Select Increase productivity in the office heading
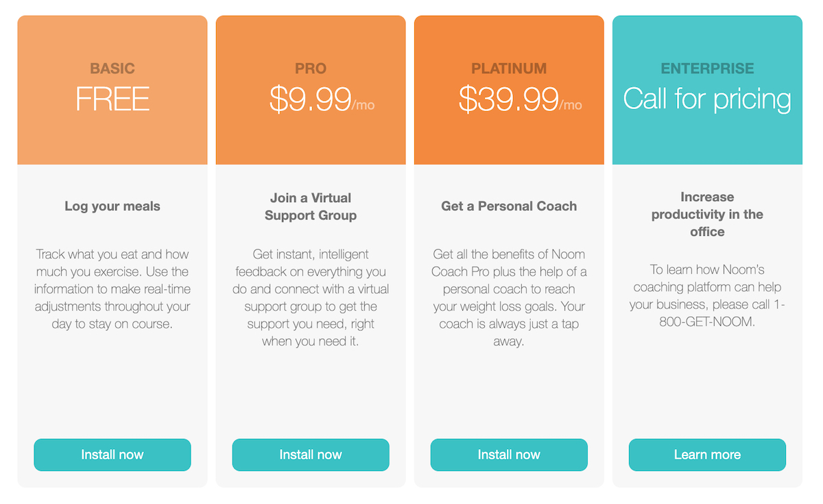Image resolution: width=823 pixels, height=504 pixels. (x=707, y=215)
